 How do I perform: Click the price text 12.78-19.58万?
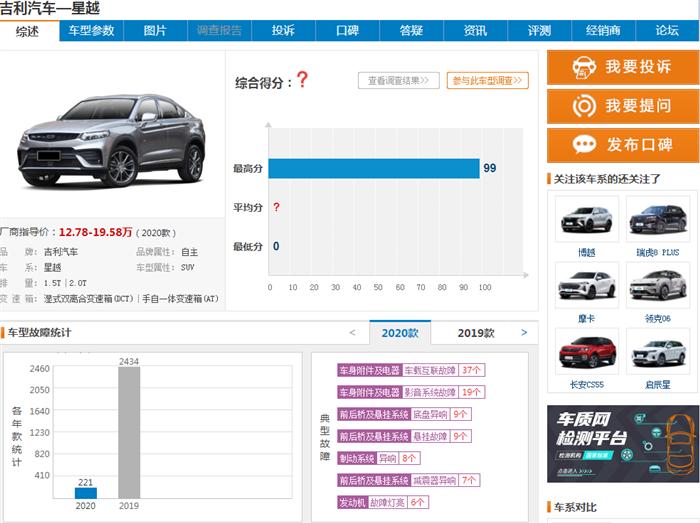pyautogui.click(x=96, y=232)
